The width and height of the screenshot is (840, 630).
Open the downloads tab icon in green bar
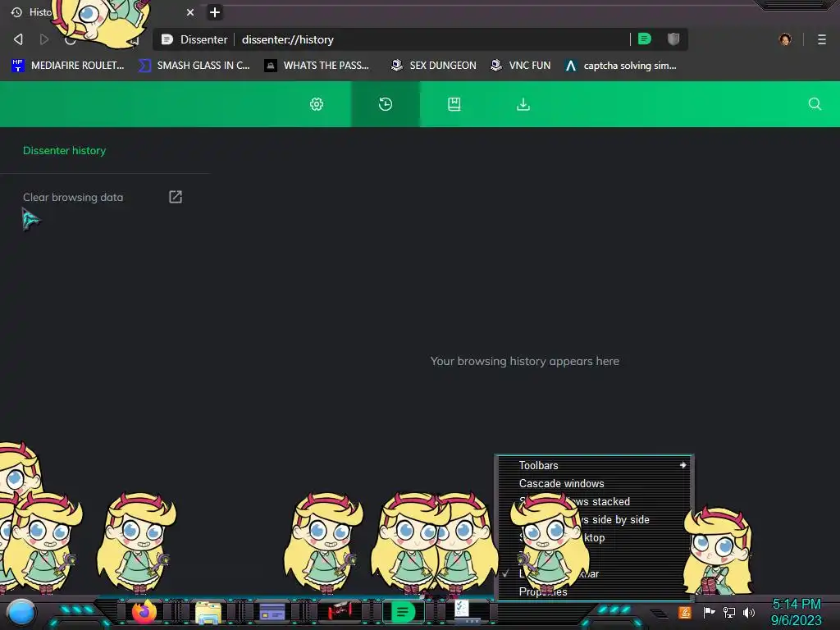point(523,104)
